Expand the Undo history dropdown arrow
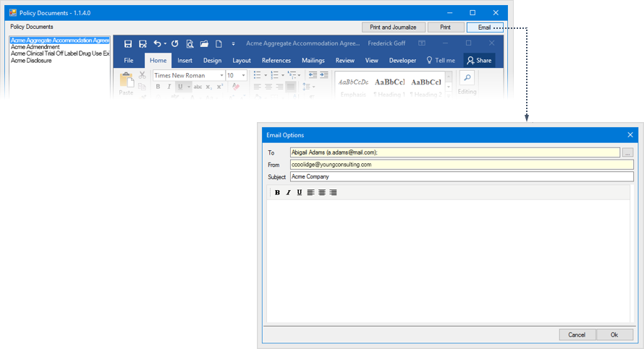The image size is (644, 349). tap(165, 44)
